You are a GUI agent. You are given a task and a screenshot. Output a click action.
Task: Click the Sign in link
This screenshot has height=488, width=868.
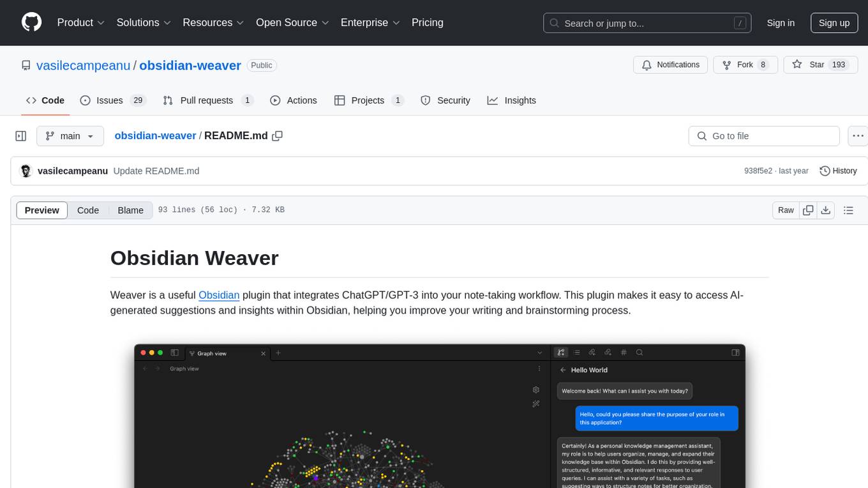(x=781, y=23)
